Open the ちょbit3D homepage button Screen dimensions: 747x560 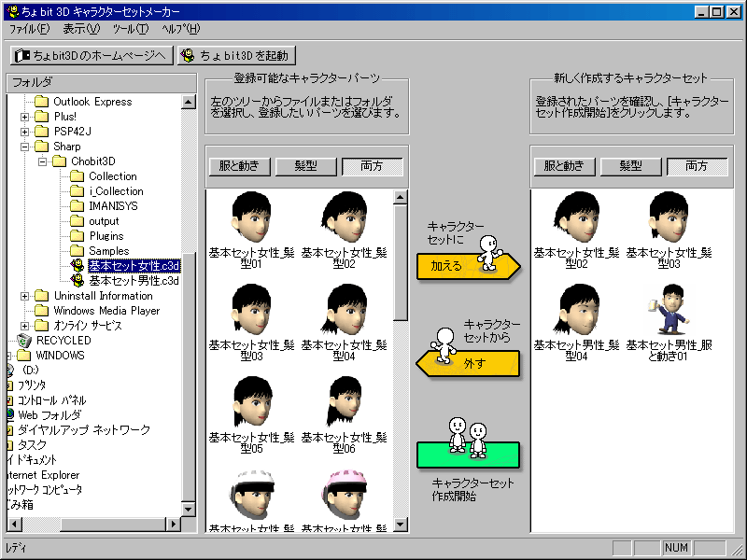[x=92, y=56]
